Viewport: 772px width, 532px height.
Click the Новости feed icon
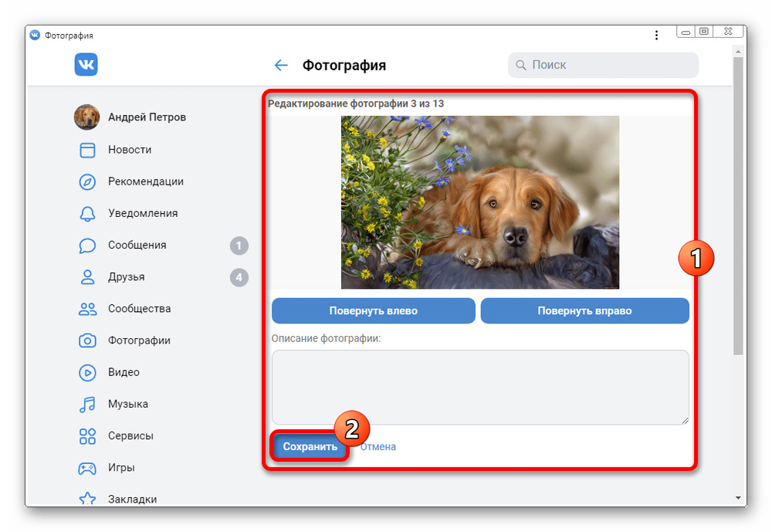tap(87, 150)
